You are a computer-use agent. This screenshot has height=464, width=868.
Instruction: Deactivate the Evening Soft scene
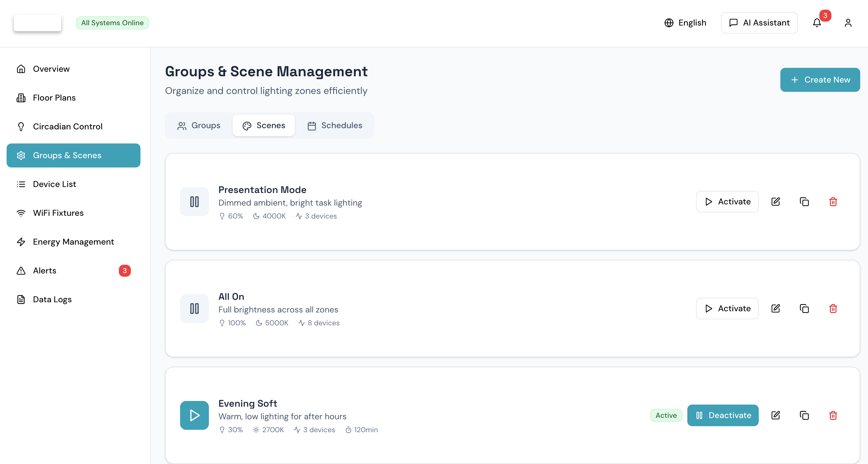pos(723,415)
